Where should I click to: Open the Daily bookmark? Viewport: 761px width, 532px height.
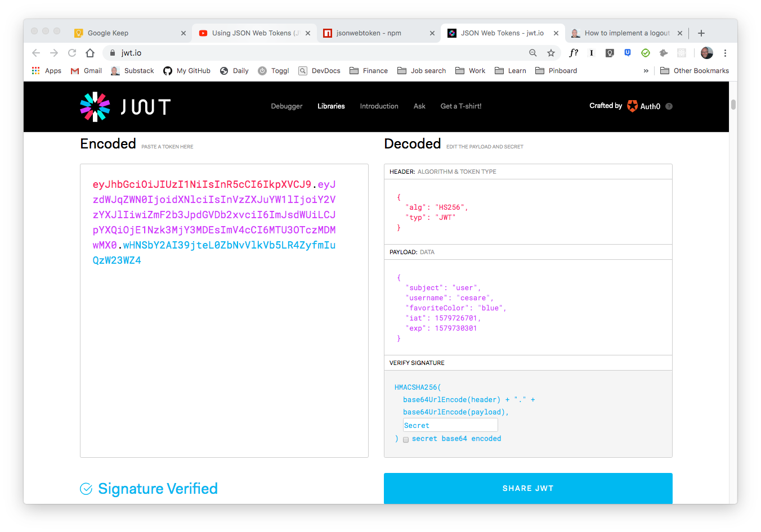coord(234,71)
